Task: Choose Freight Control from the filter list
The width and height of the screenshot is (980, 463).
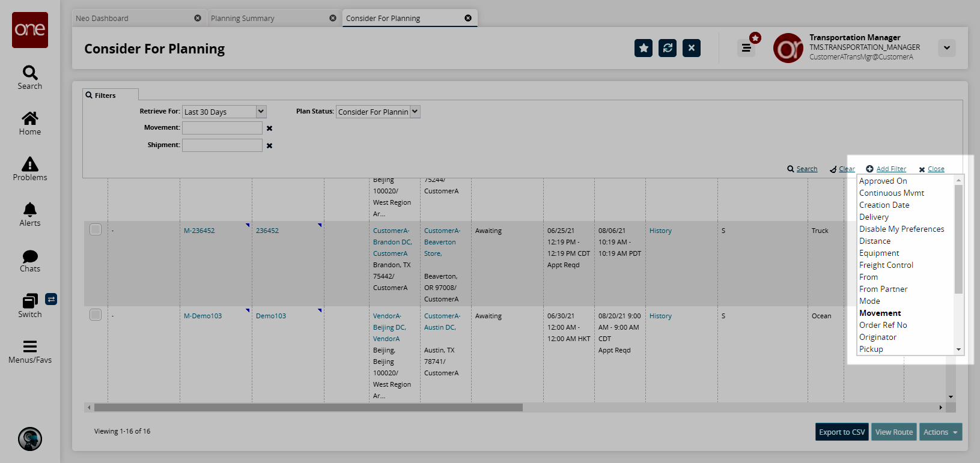Action: click(886, 265)
